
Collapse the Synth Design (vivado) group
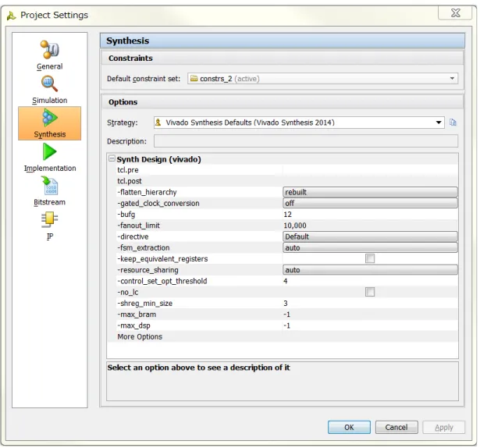click(112, 158)
